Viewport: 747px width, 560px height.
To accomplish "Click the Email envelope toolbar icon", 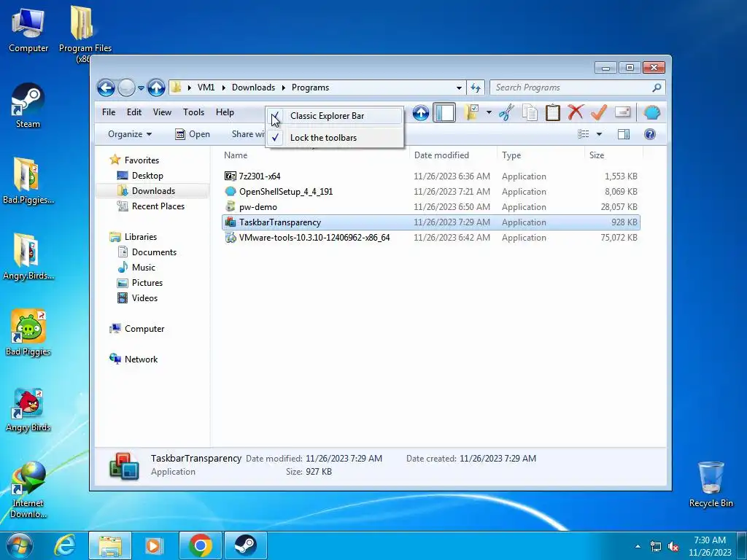I will (x=623, y=112).
